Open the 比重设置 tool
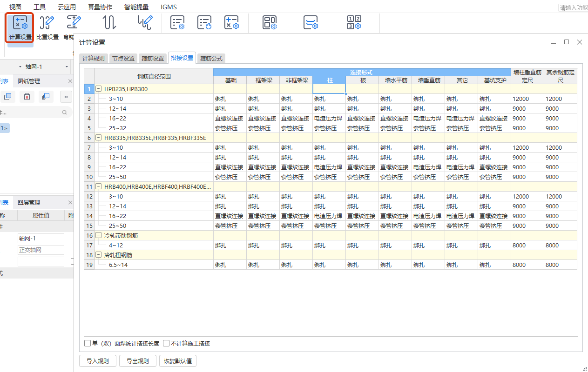588x372 pixels. 47,27
